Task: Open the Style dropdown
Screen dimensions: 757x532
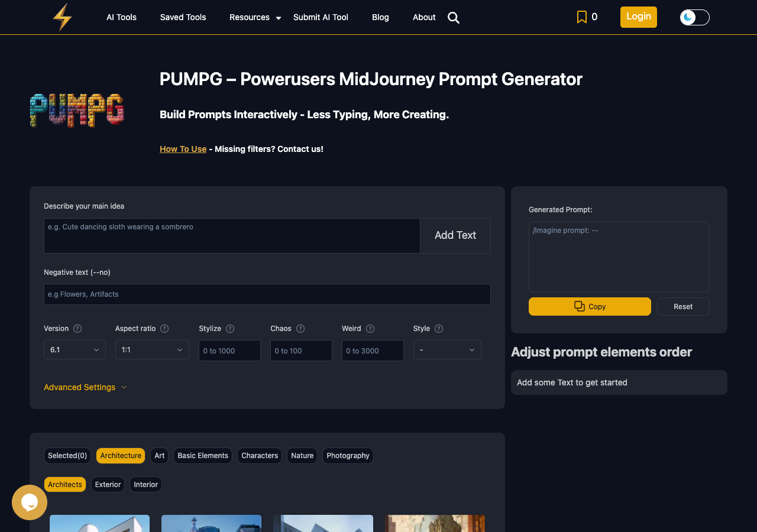Action: pos(447,350)
